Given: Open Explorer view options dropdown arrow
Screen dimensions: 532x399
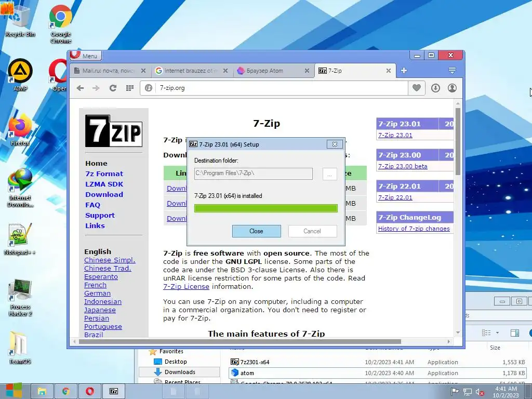Looking at the screenshot, I should pyautogui.click(x=497, y=333).
